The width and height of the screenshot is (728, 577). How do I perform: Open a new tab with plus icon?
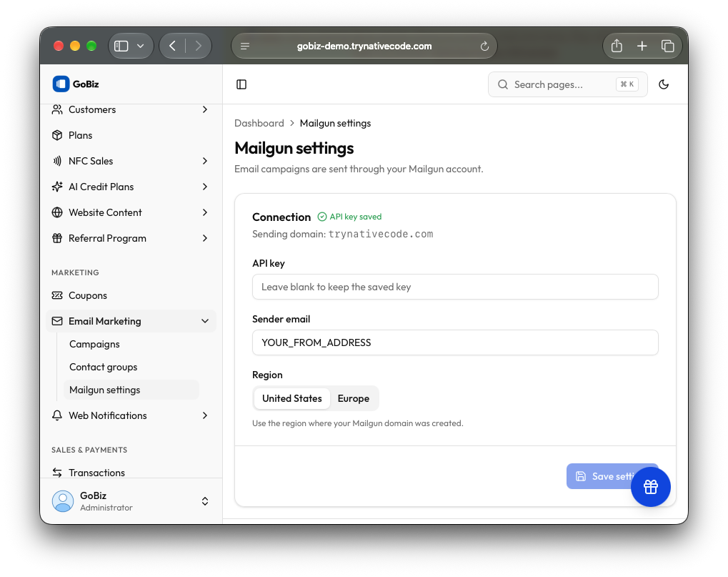(642, 46)
